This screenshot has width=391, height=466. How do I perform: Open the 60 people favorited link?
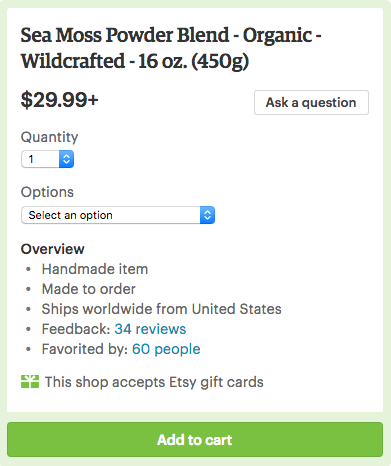click(x=166, y=349)
